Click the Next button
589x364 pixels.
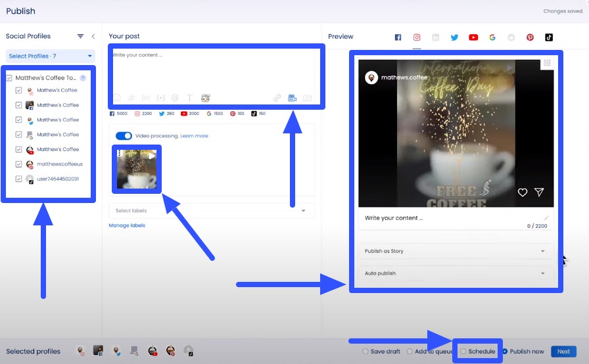point(563,352)
